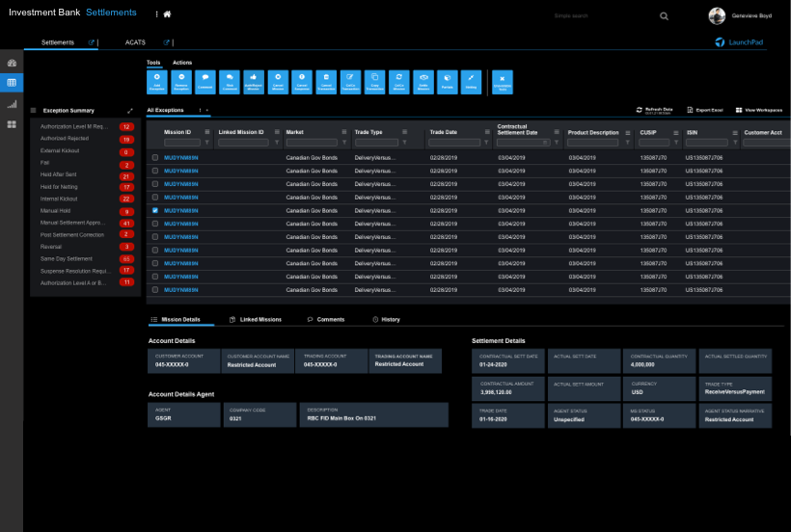The image size is (791, 532).
Task: Click the Comment tool icon
Action: click(x=205, y=81)
